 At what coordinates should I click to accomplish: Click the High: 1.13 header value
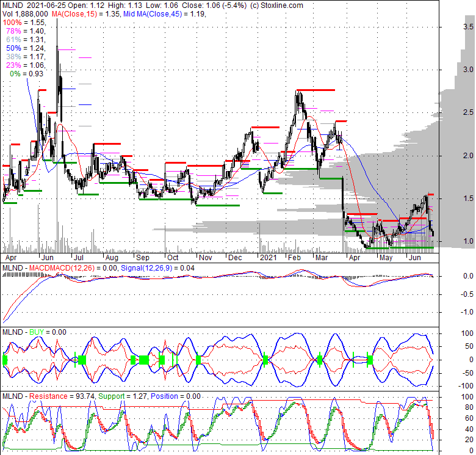pos(124,5)
